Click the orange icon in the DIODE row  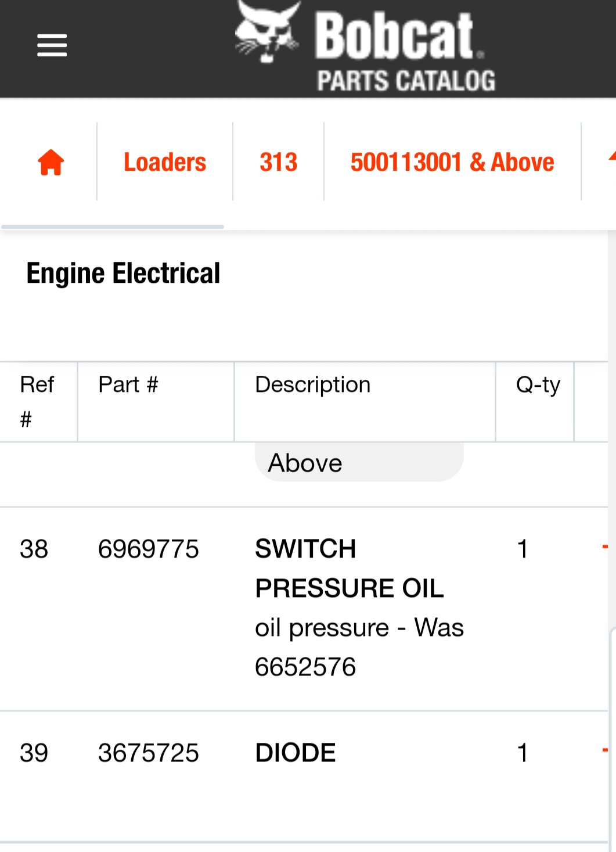(605, 751)
